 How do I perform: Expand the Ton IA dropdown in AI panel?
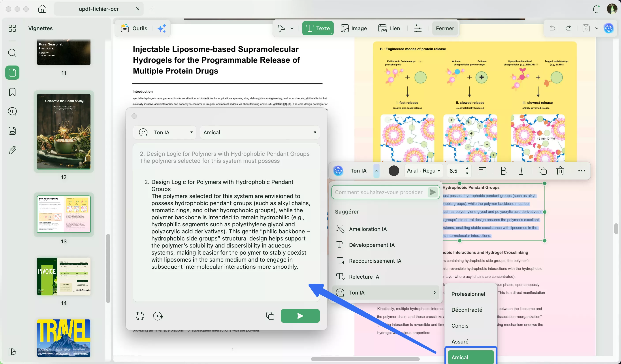[165, 133]
